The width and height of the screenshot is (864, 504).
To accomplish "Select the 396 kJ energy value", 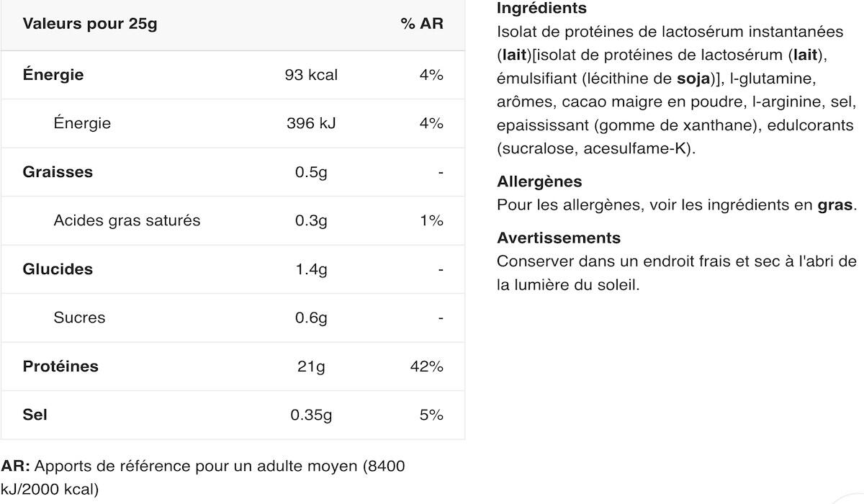I will click(x=311, y=123).
